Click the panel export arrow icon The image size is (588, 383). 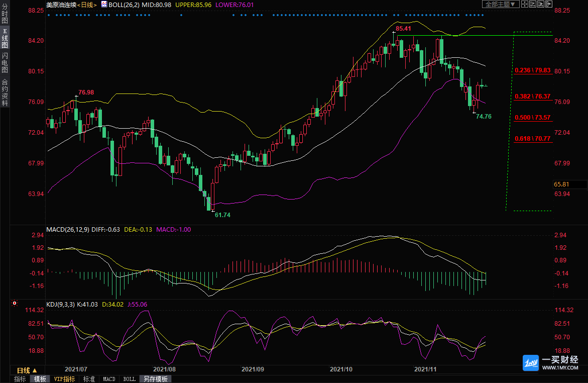[x=549, y=4]
